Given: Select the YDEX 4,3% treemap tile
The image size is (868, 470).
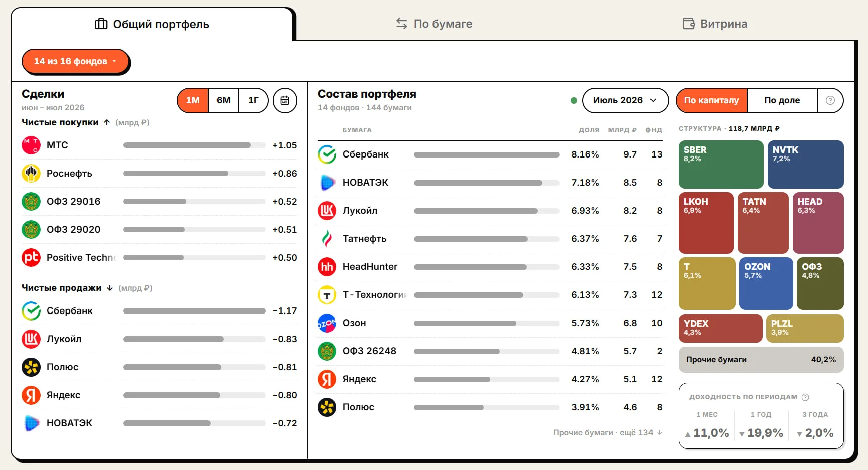Looking at the screenshot, I should (x=720, y=328).
